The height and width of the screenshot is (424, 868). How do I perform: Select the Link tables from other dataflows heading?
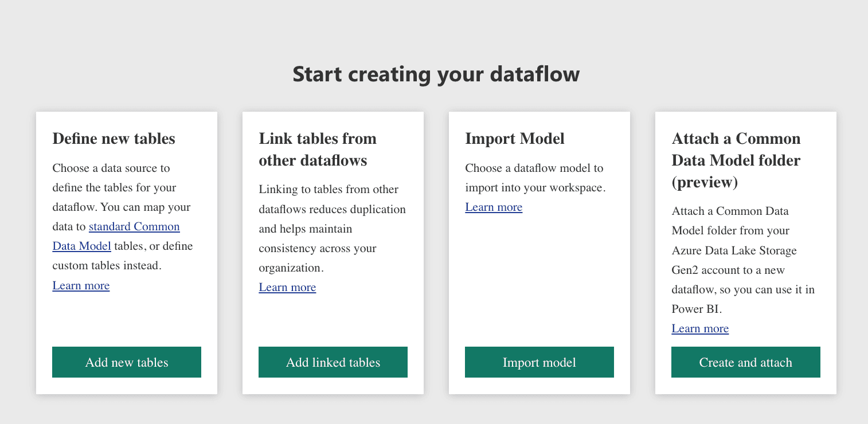[318, 150]
